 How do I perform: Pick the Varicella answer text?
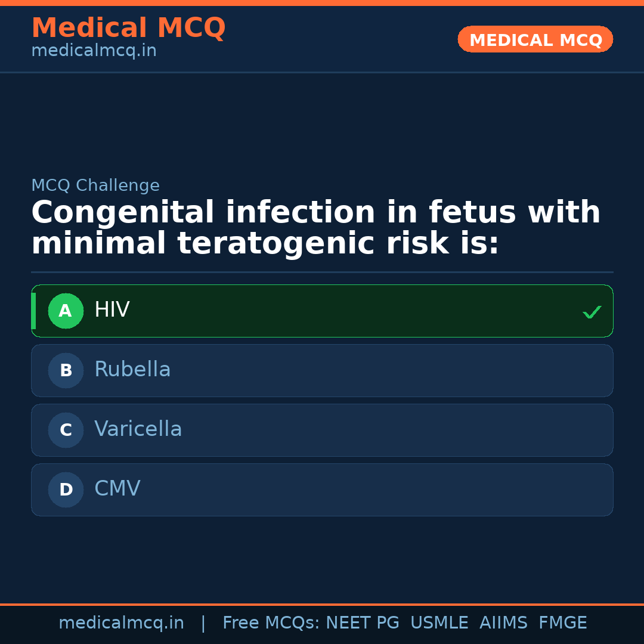click(138, 429)
